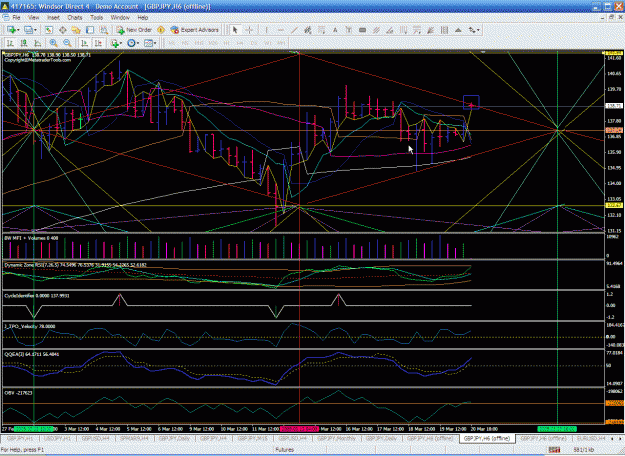Show the Market Watch window icon
The image size is (625, 456).
[49, 30]
